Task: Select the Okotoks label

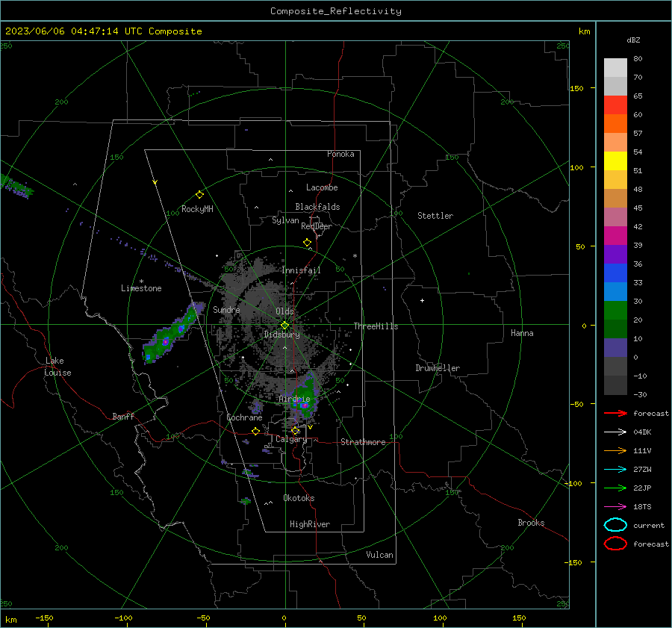Action: point(299,498)
